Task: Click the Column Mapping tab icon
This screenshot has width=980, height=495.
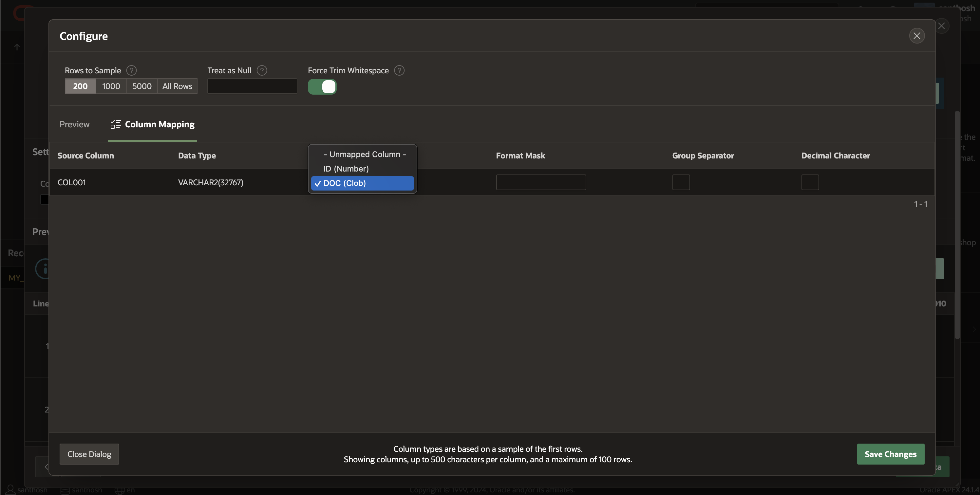Action: [115, 124]
